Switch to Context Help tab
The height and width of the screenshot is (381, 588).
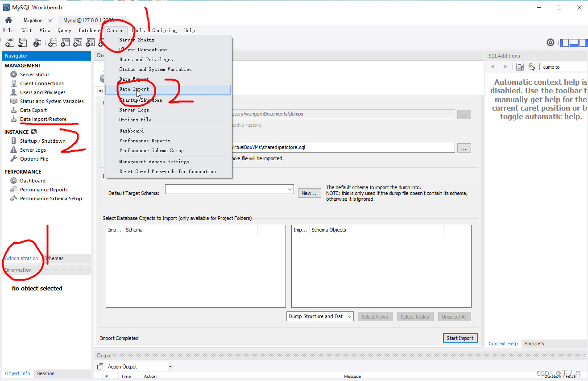tap(503, 344)
